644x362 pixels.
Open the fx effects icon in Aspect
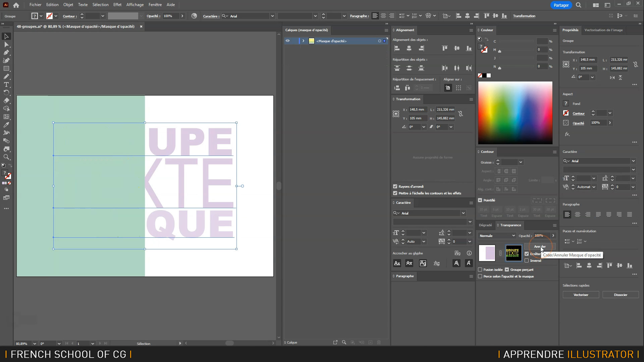coord(567,134)
